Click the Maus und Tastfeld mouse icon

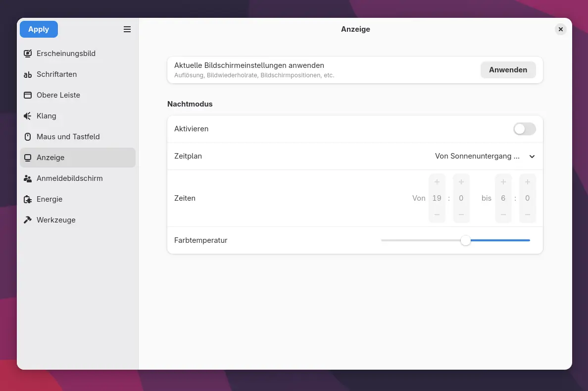(x=28, y=137)
